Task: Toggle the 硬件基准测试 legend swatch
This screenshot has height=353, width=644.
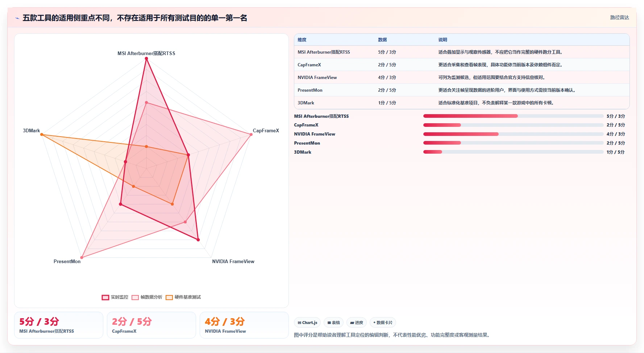Action: (169, 298)
